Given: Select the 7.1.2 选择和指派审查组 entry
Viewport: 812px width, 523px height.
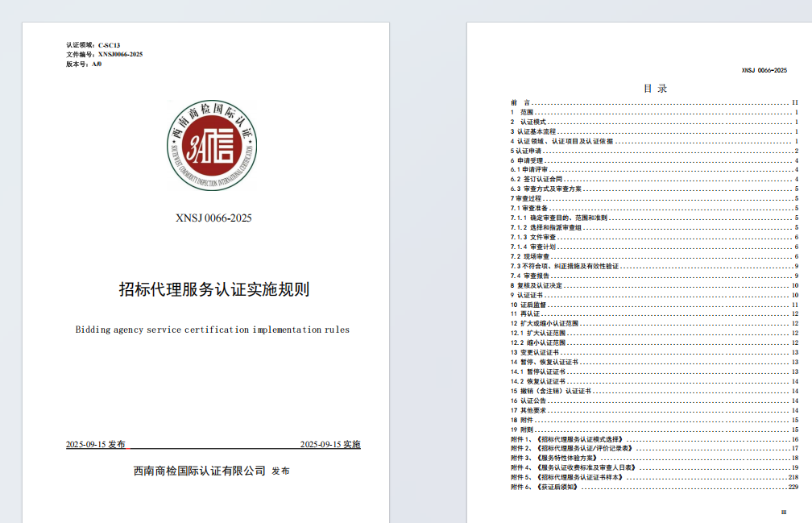Looking at the screenshot, I should tap(546, 227).
